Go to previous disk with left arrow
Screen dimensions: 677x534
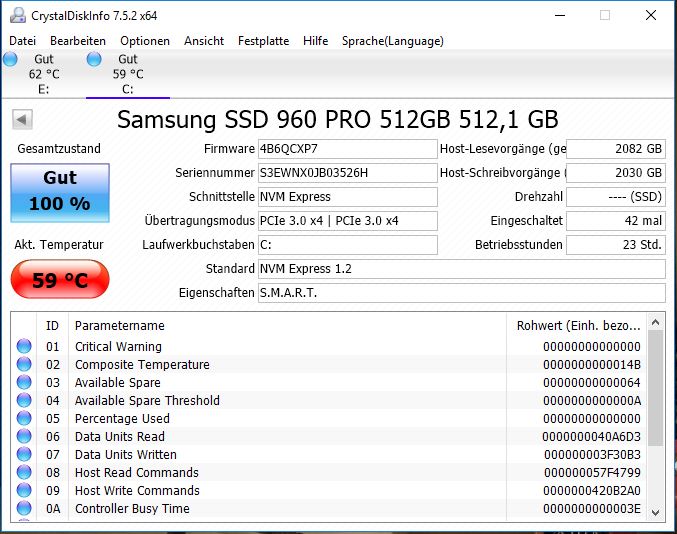pos(22,120)
